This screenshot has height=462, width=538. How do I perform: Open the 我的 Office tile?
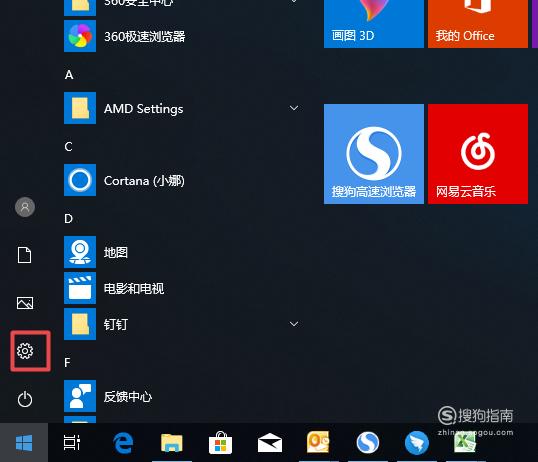click(x=478, y=24)
